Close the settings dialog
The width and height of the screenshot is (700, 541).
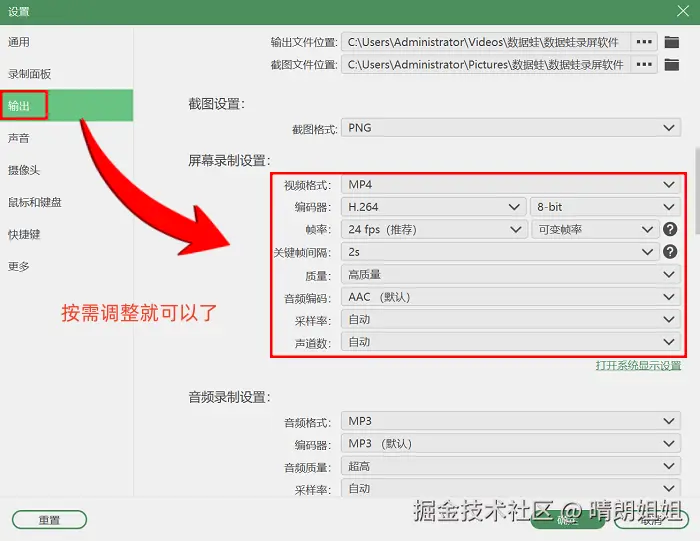[x=683, y=11]
